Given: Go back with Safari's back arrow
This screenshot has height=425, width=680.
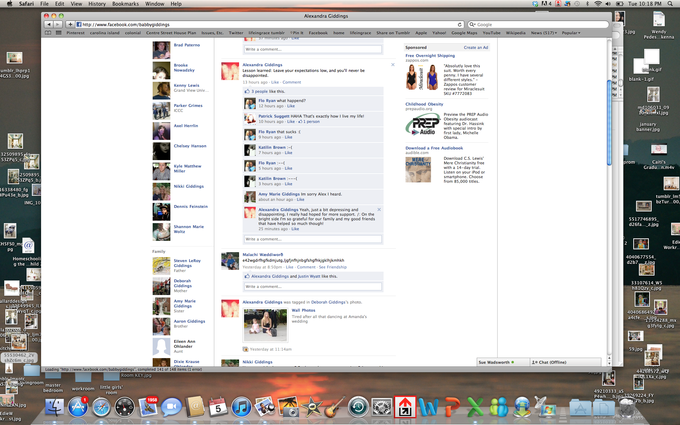Looking at the screenshot, I should pyautogui.click(x=49, y=25).
